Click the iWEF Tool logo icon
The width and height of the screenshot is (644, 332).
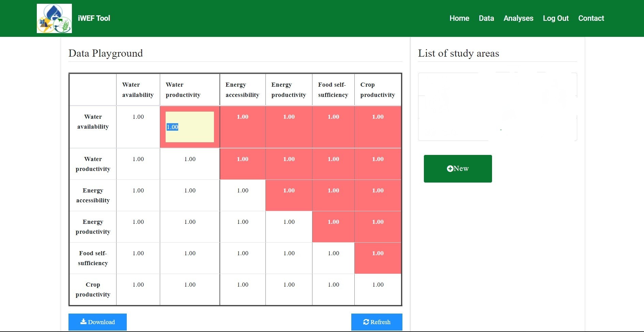[54, 18]
